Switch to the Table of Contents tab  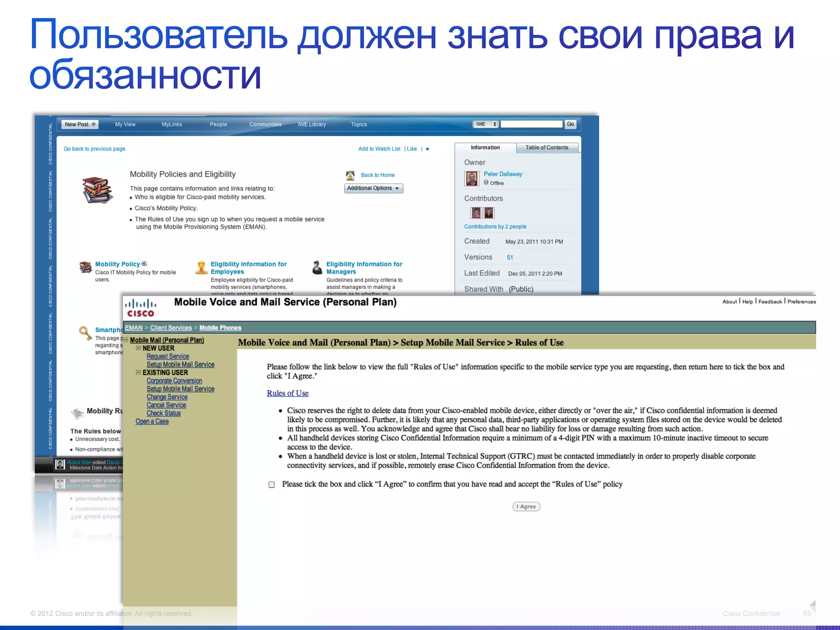(547, 148)
